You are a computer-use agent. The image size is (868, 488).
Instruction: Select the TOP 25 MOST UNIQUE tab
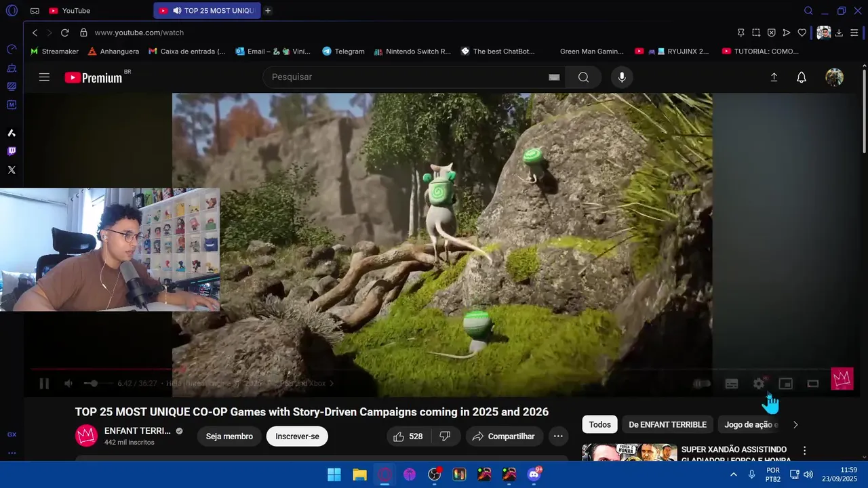[207, 11]
